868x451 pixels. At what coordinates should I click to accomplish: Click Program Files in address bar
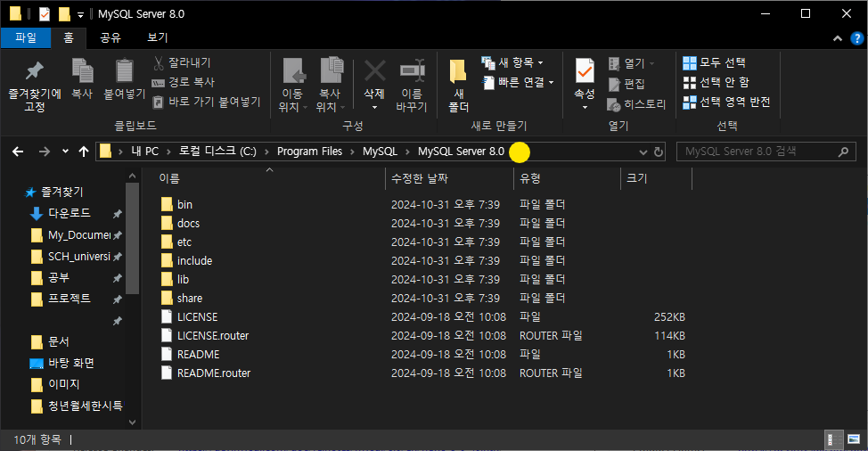coord(309,152)
